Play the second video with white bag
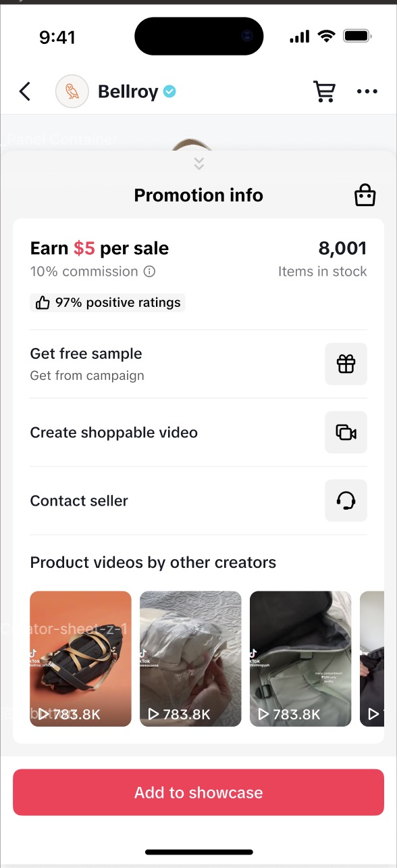The width and height of the screenshot is (397, 868). 190,659
